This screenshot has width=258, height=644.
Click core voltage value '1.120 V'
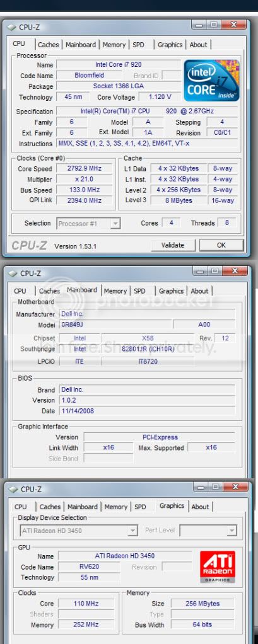pos(160,97)
